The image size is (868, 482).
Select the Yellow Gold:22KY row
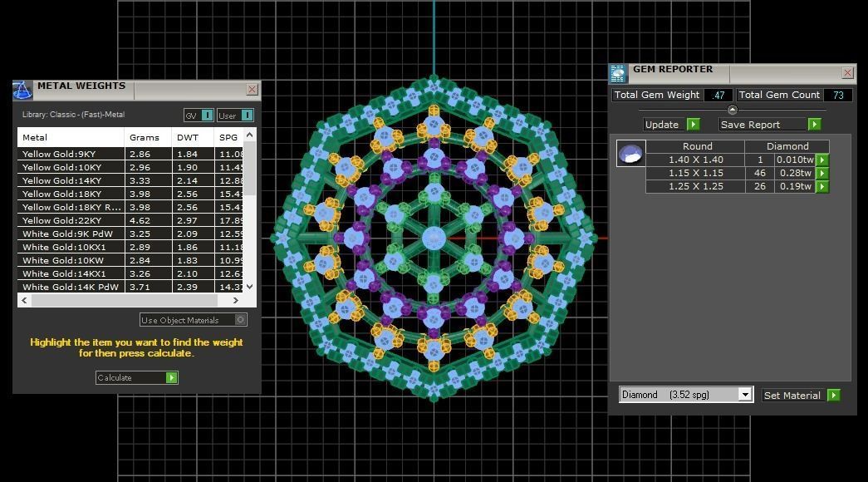[130, 220]
